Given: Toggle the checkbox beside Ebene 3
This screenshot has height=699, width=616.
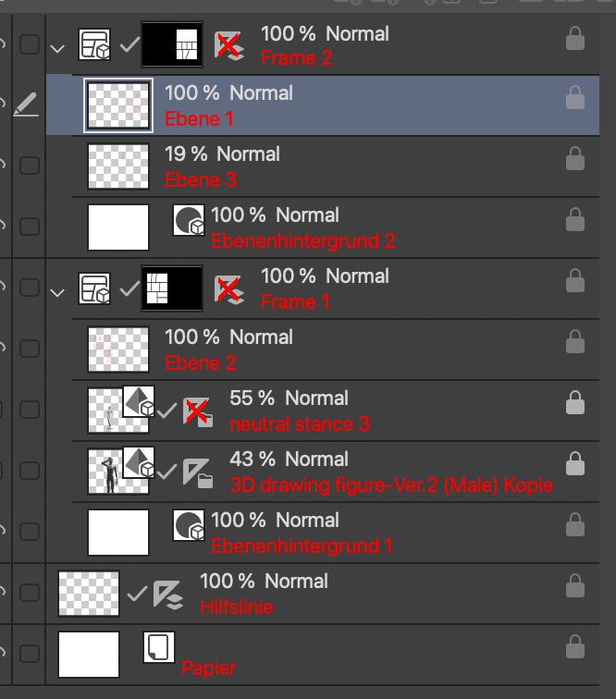Looking at the screenshot, I should coord(30,166).
